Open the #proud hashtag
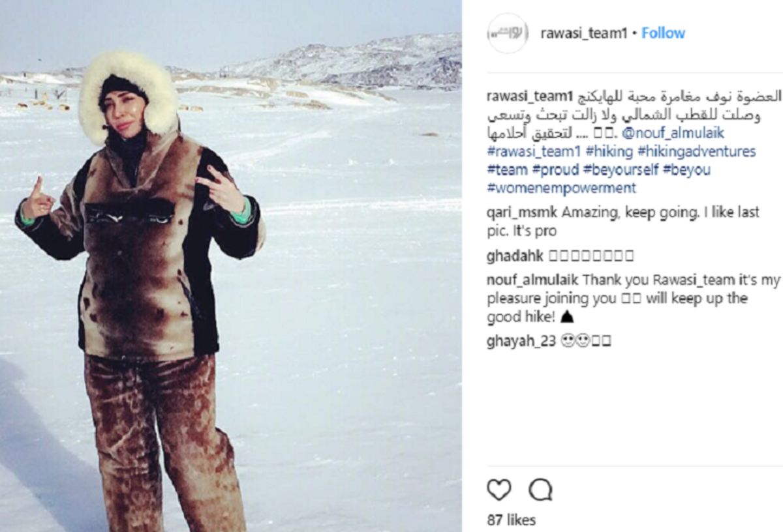 [555, 170]
